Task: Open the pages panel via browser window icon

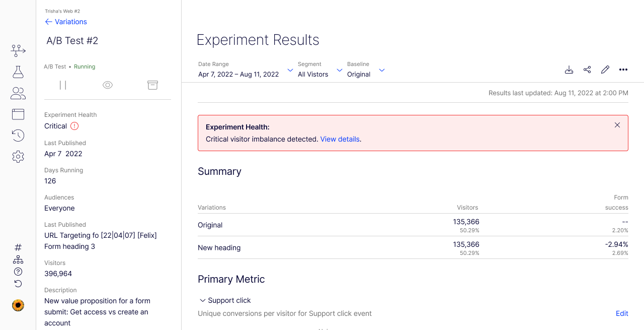Action: (18, 114)
